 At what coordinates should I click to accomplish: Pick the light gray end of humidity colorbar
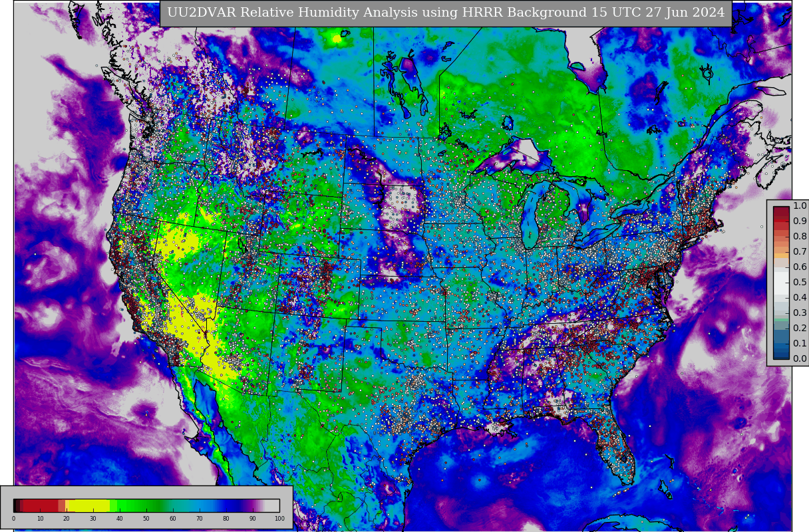pos(273,505)
